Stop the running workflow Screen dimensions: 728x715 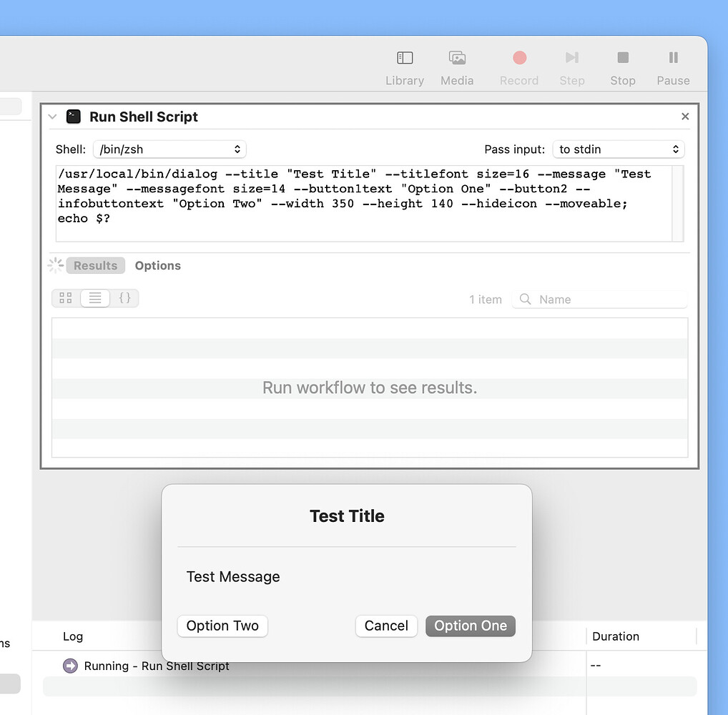(x=622, y=64)
